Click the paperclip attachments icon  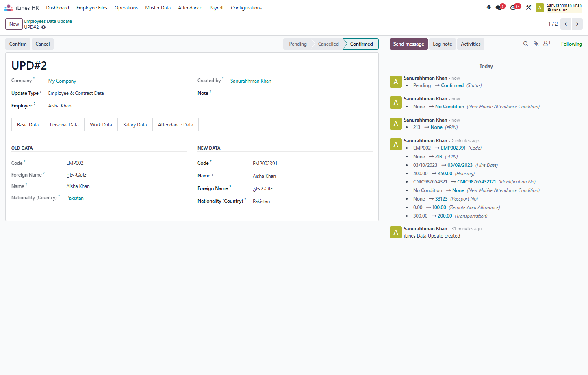tap(536, 44)
